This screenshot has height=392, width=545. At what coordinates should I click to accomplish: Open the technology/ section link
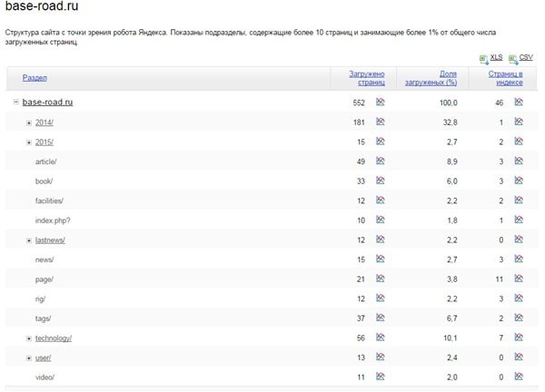click(x=54, y=338)
